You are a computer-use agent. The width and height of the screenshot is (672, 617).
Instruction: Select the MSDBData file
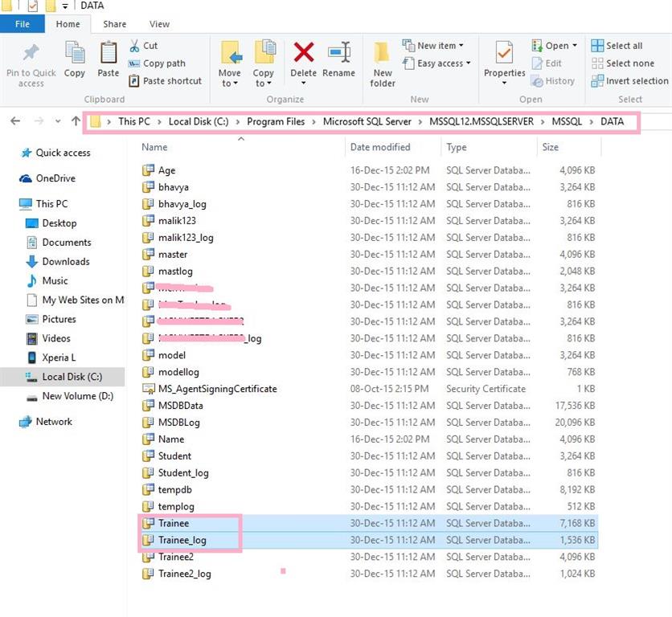coord(180,406)
